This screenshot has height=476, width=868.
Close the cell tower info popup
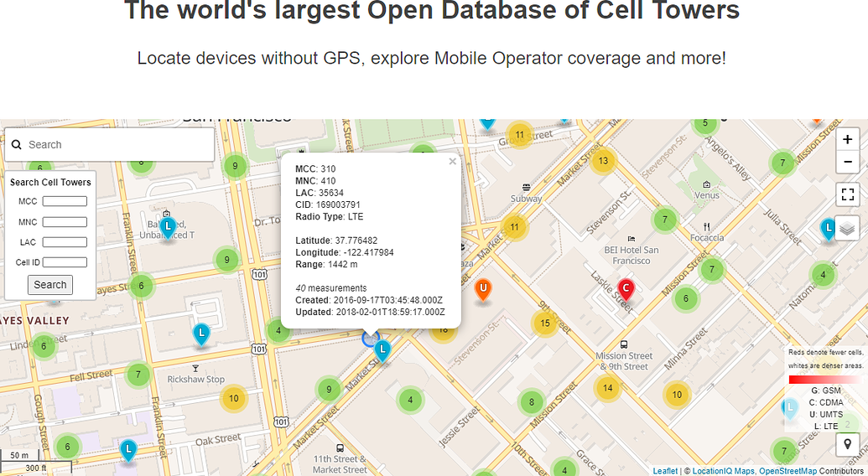pos(452,162)
